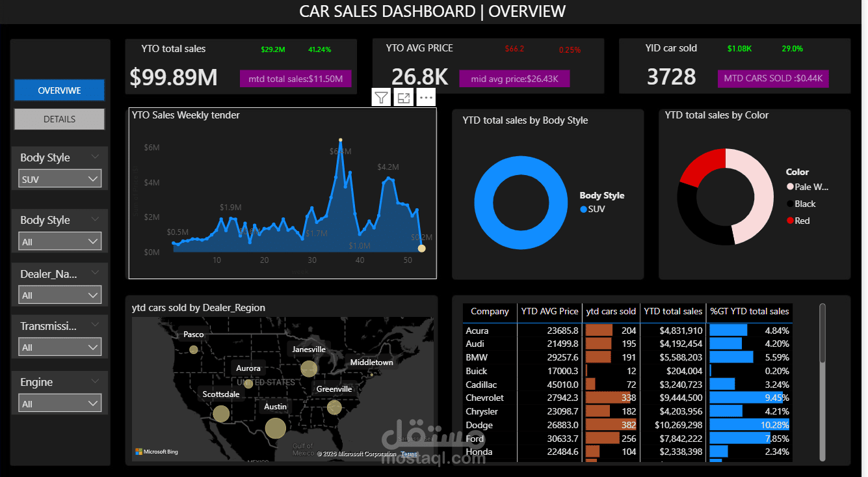
Task: Sort by the Company column header
Action: (x=490, y=312)
